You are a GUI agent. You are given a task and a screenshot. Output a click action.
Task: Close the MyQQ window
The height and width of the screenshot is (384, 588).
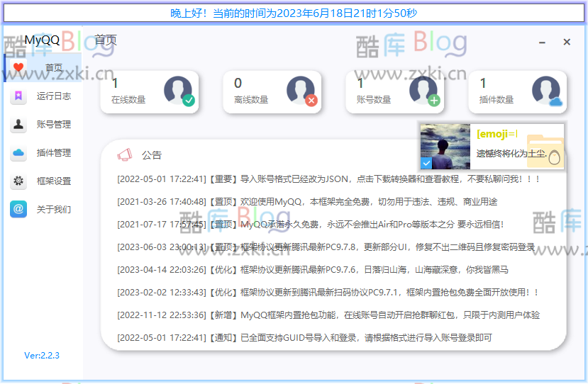click(567, 42)
